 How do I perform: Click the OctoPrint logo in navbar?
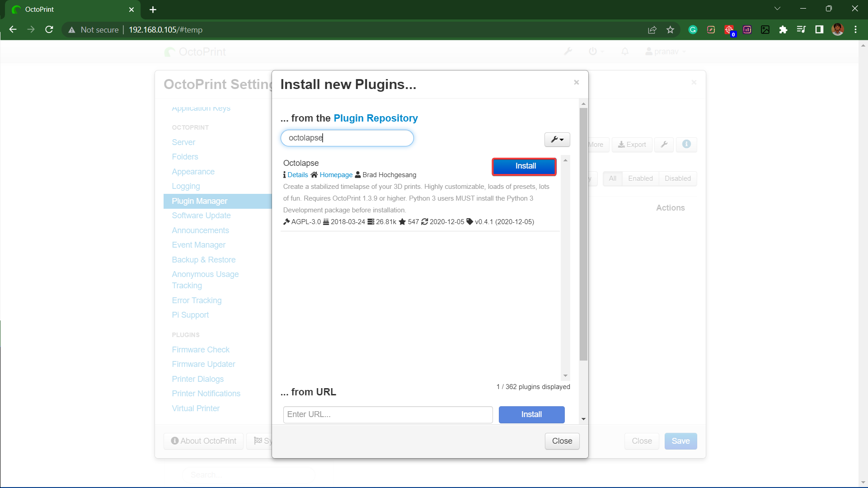tap(195, 52)
